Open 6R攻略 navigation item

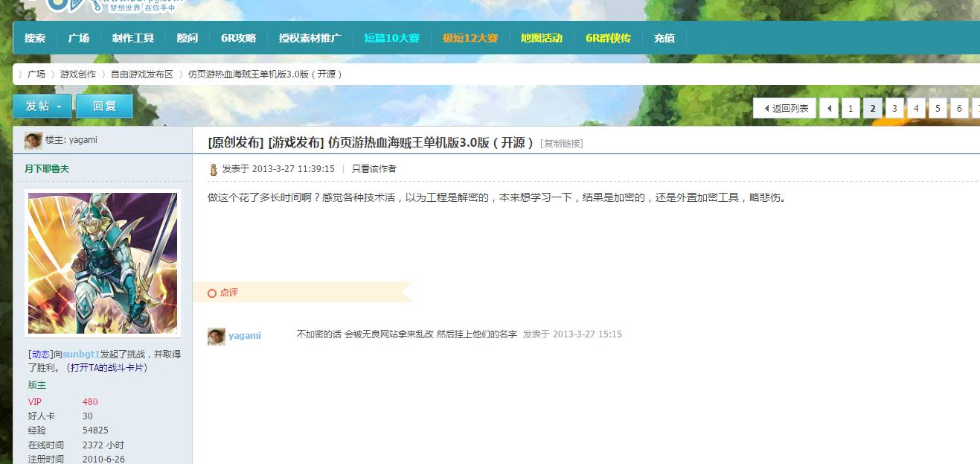point(238,38)
